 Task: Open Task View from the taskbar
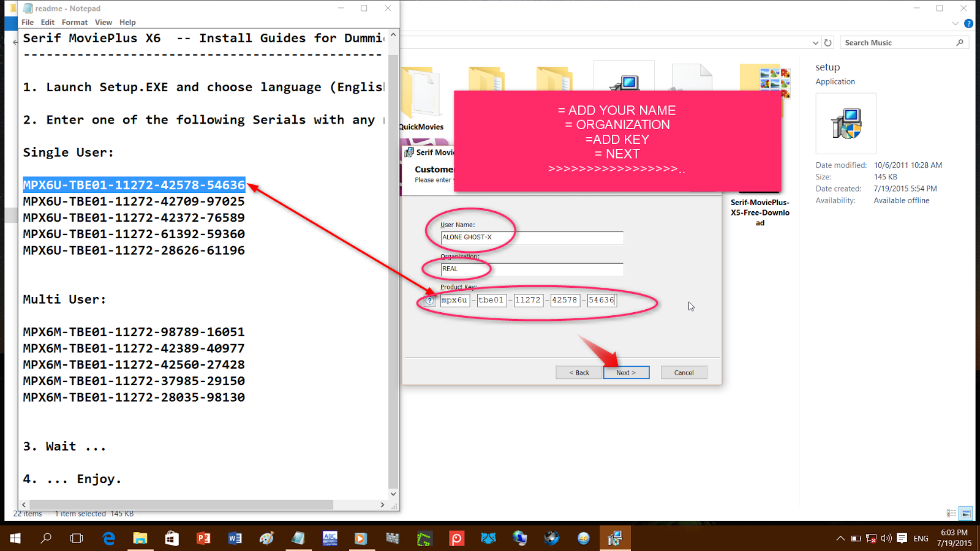point(77,538)
